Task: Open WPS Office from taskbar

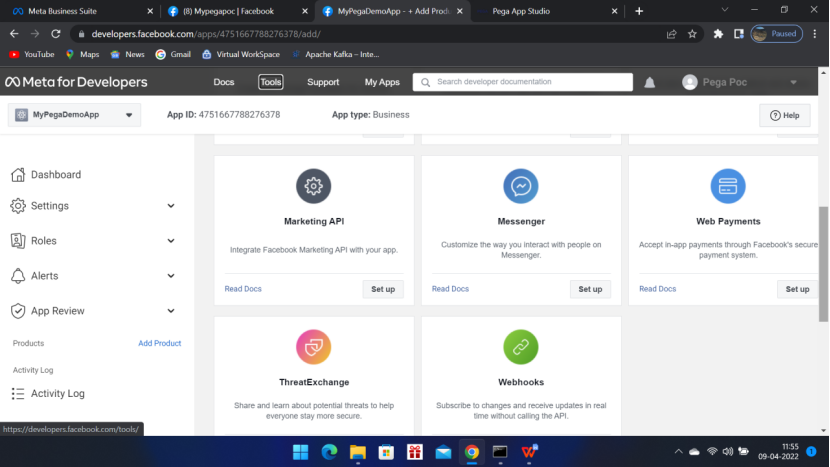Action: (x=529, y=452)
